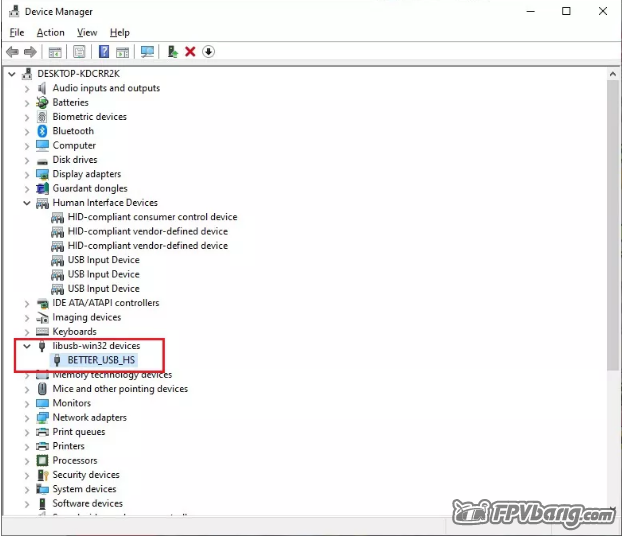The width and height of the screenshot is (622, 536).
Task: Select Computer category label
Action: coord(74,145)
